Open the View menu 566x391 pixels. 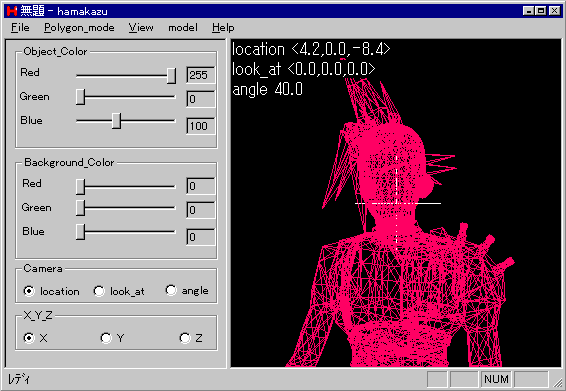[x=141, y=27]
